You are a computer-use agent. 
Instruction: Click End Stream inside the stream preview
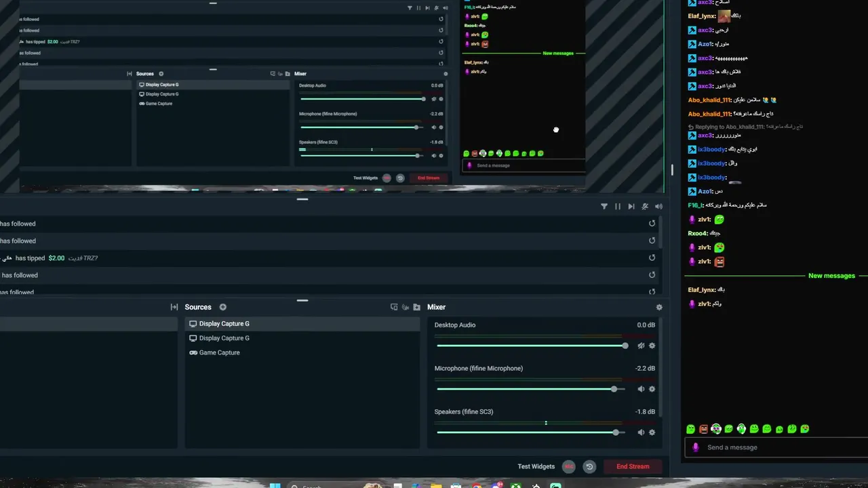428,178
